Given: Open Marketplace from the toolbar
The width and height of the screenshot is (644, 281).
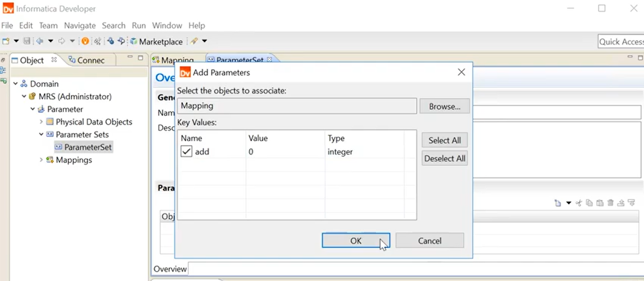Looking at the screenshot, I should (161, 42).
